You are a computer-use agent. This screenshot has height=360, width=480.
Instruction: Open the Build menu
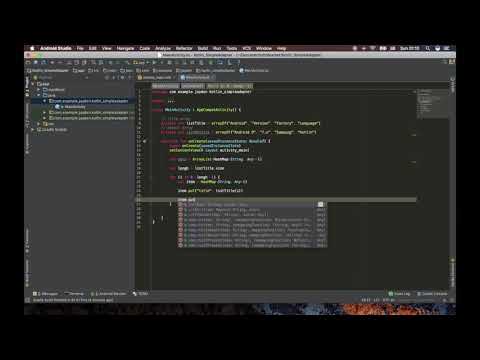(203, 48)
